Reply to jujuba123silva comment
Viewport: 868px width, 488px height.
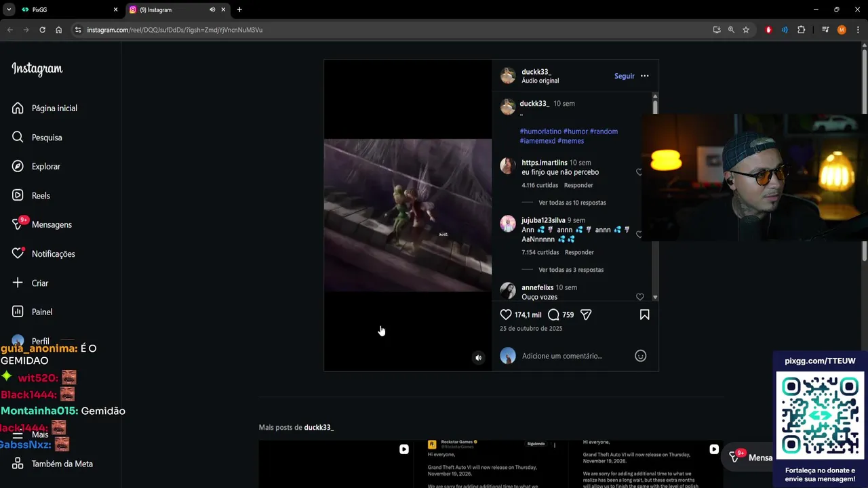click(579, 252)
